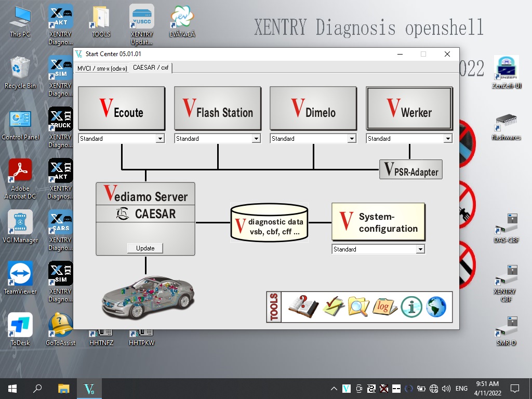Screen dimensions: 532x399
Task: Open the Windows Start menu
Action: 12,389
